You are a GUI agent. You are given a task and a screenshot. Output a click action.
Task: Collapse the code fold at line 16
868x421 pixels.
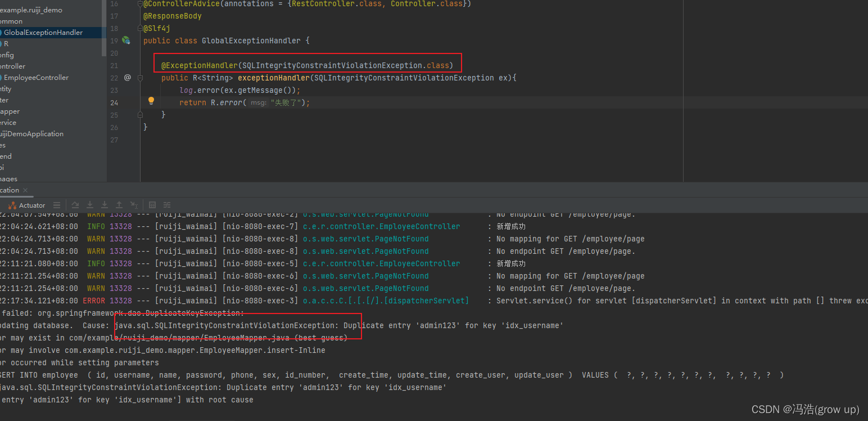tap(141, 4)
